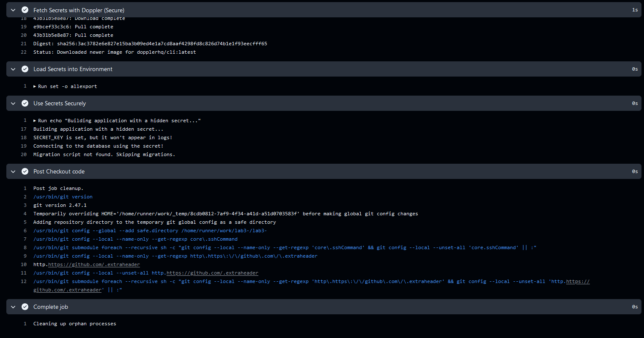
Task: Select line number 8 in Post Checkout code
Action: pos(25,247)
